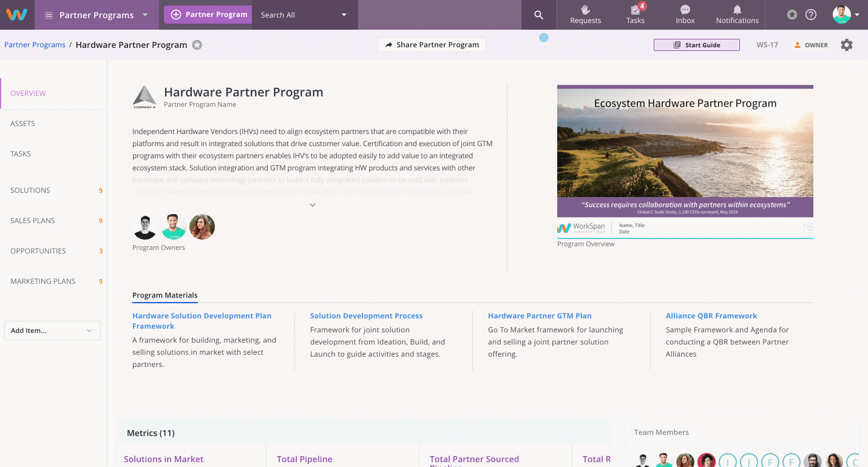Open the Add Item dropdown
This screenshot has height=467, width=868.
click(x=52, y=331)
